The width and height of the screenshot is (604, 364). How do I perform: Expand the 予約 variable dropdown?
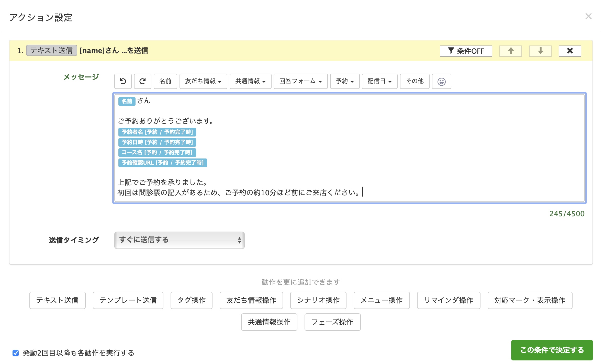[x=345, y=81]
